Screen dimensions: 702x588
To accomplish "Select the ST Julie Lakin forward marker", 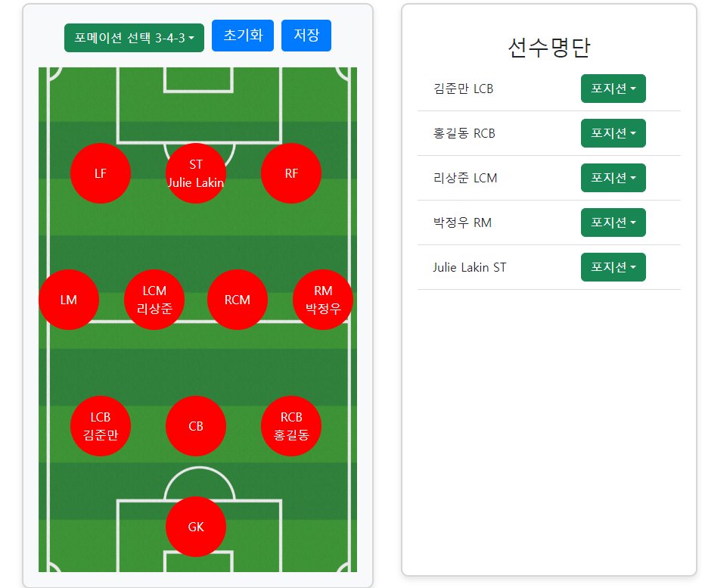I will (x=196, y=173).
